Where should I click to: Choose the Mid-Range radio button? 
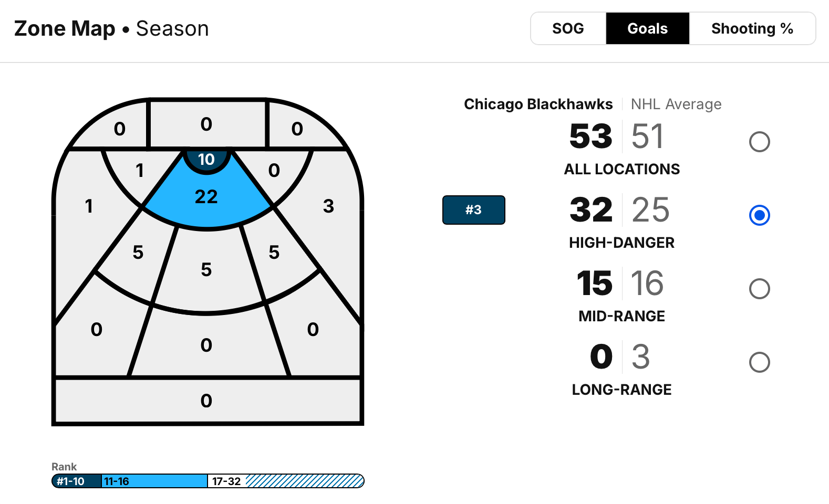(x=759, y=289)
